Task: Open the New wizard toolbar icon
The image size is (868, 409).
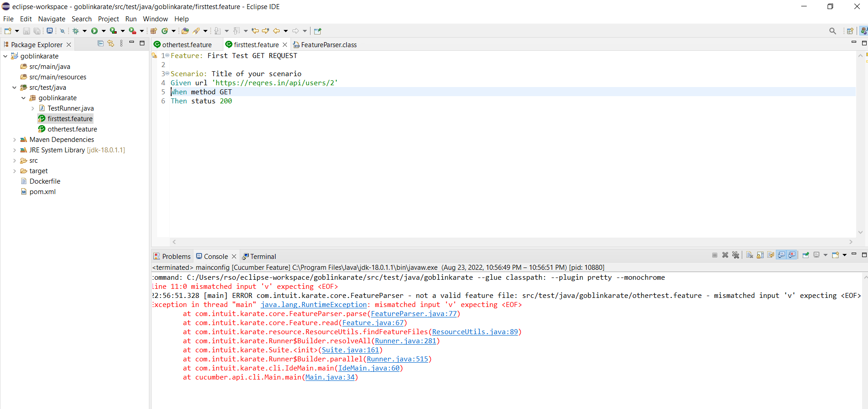Action: pyautogui.click(x=7, y=31)
